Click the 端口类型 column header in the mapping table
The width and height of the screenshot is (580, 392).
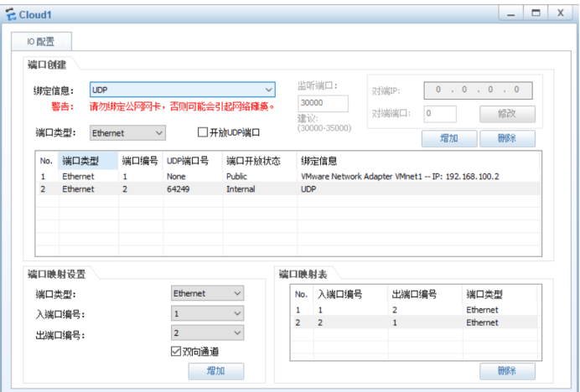point(500,294)
